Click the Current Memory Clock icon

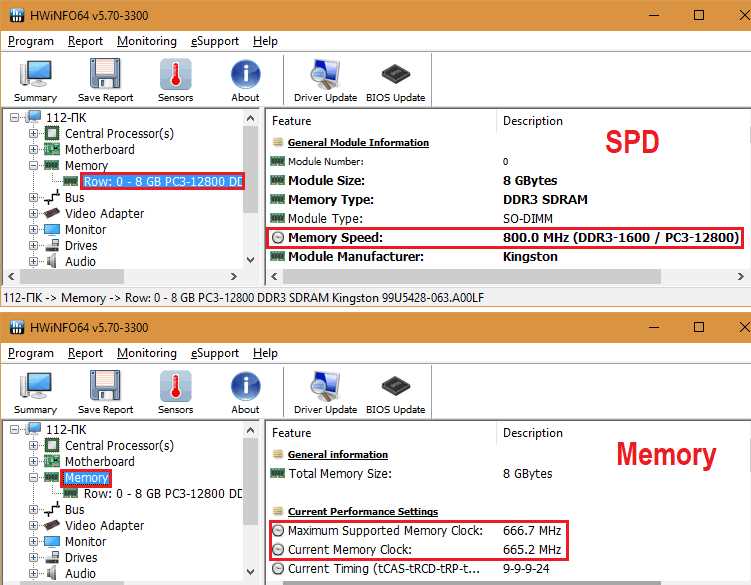[x=278, y=550]
